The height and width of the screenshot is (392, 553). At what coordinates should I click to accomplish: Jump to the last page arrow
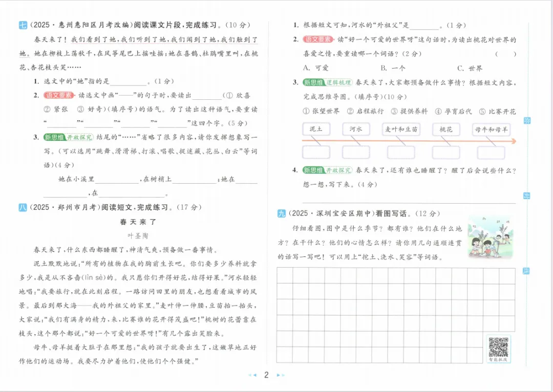282,375
